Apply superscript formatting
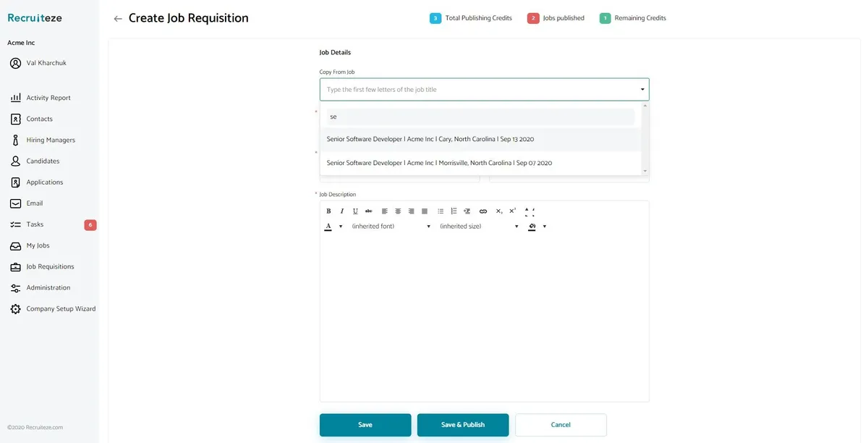Screen dimensions: 868x443 coord(513,211)
